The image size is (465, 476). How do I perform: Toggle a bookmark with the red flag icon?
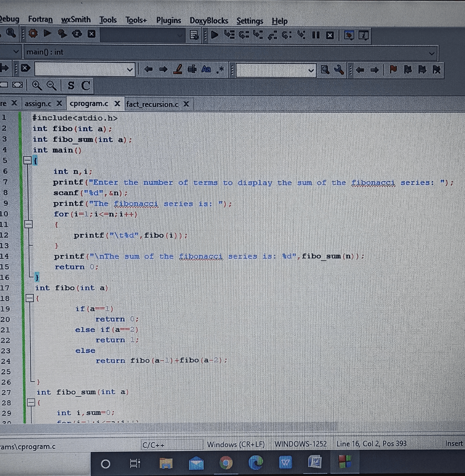[393, 69]
